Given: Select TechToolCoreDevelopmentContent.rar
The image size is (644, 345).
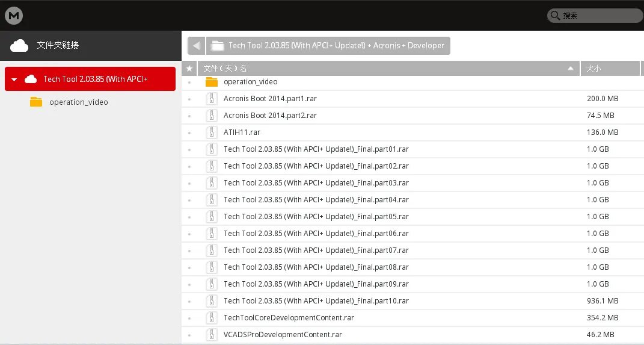Looking at the screenshot, I should (289, 318).
